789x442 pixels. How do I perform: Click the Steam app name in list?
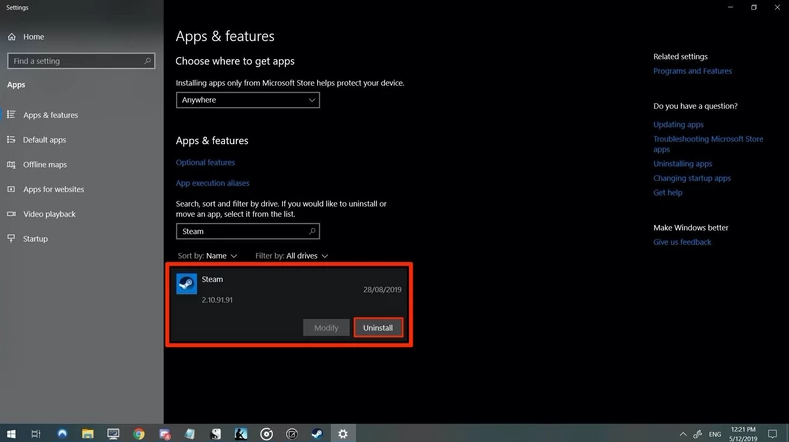coord(212,279)
